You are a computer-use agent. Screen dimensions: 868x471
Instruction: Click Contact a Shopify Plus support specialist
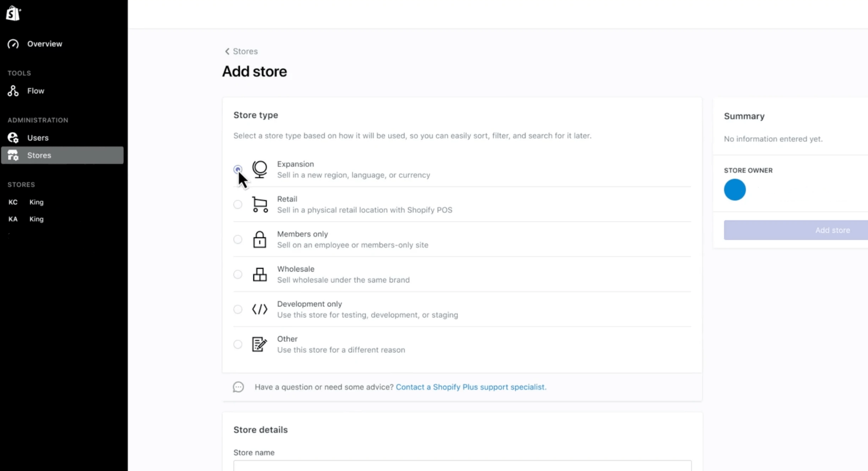471,387
